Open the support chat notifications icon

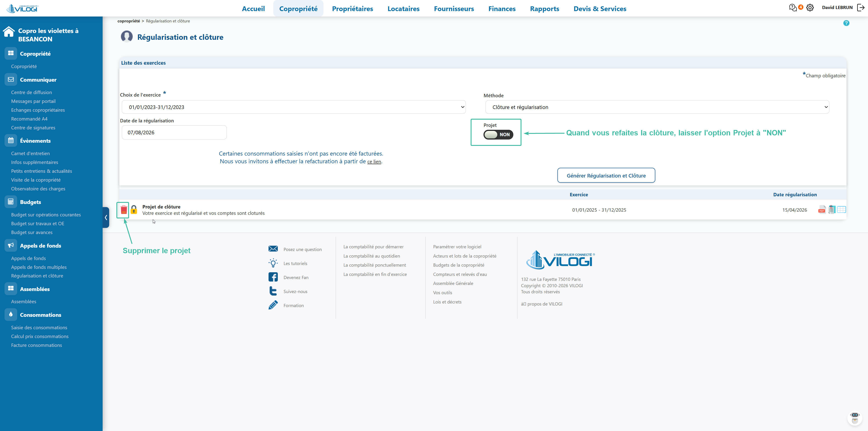point(793,7)
